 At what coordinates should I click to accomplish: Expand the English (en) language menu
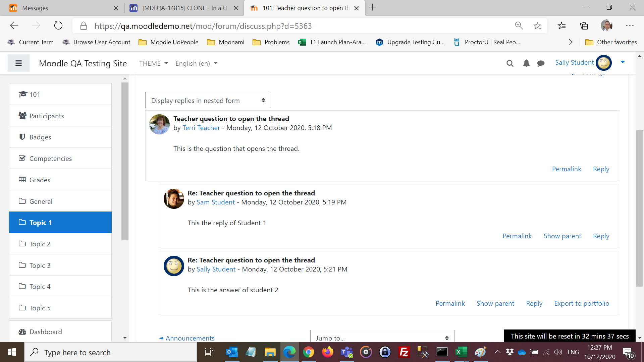(197, 63)
